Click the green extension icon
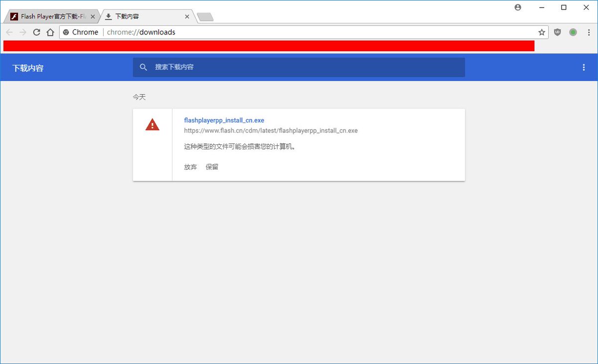 coord(573,32)
